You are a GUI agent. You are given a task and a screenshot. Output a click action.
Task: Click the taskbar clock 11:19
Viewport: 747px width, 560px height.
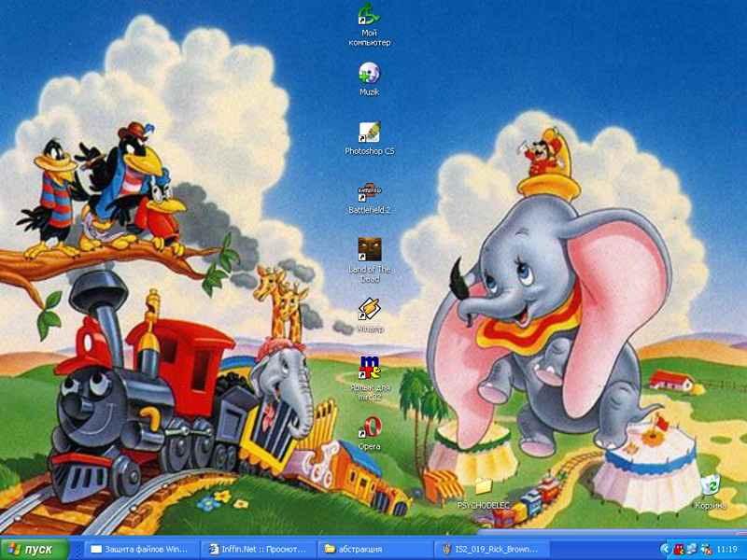[727, 550]
